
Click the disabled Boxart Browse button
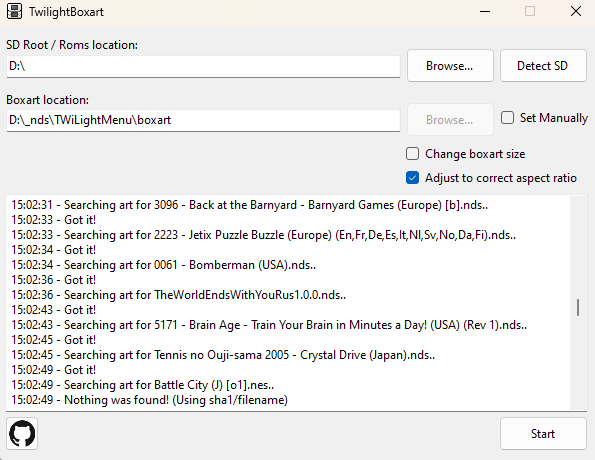click(x=450, y=120)
